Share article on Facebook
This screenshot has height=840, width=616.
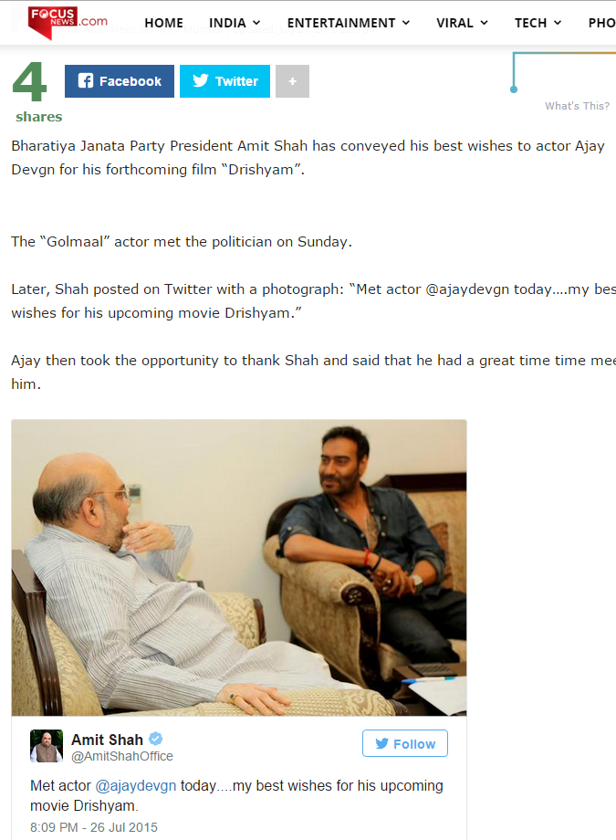point(120,81)
